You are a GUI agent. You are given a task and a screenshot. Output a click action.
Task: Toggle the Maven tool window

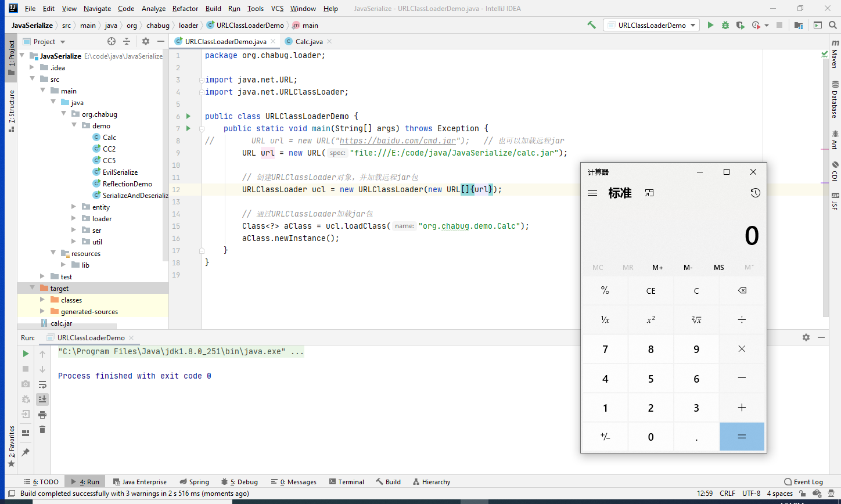[x=835, y=54]
